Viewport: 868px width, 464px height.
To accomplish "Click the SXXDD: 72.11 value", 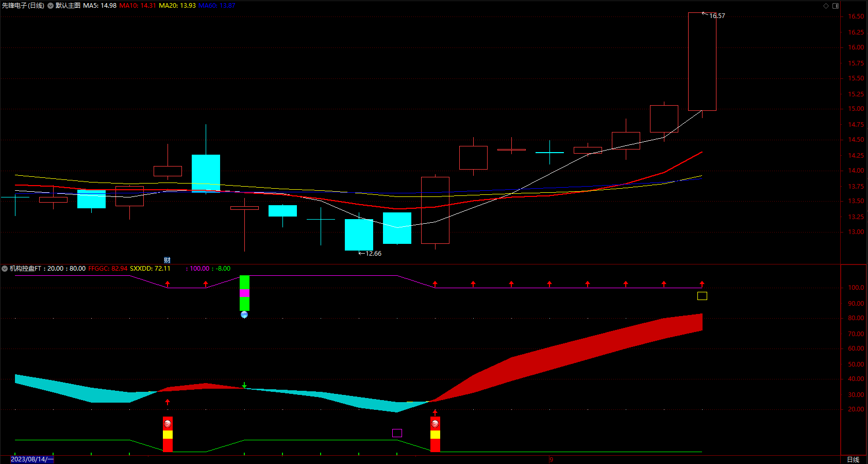I will tap(150, 269).
